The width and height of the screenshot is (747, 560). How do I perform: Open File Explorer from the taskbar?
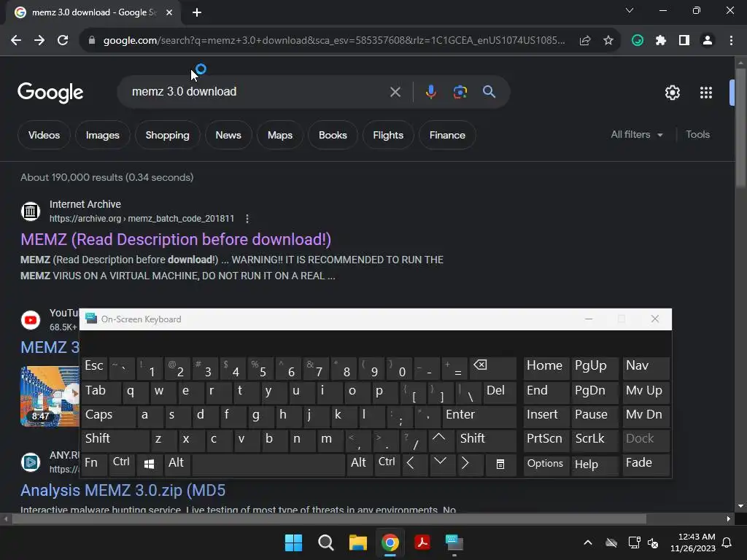(357, 542)
